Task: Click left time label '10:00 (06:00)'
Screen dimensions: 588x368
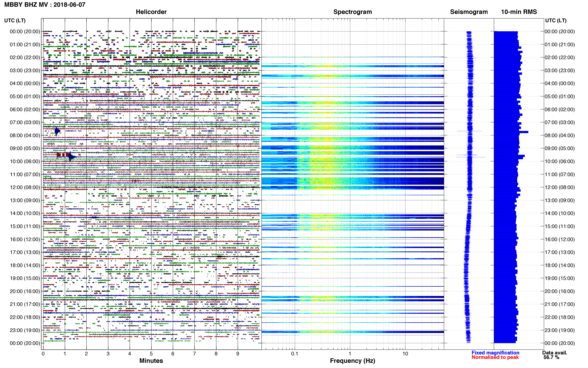Action: [x=25, y=161]
